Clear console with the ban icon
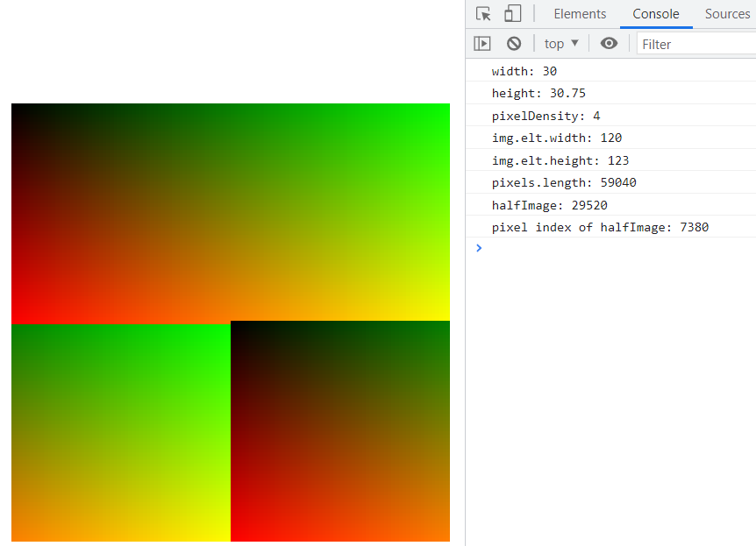This screenshot has height=546, width=756. tap(514, 44)
